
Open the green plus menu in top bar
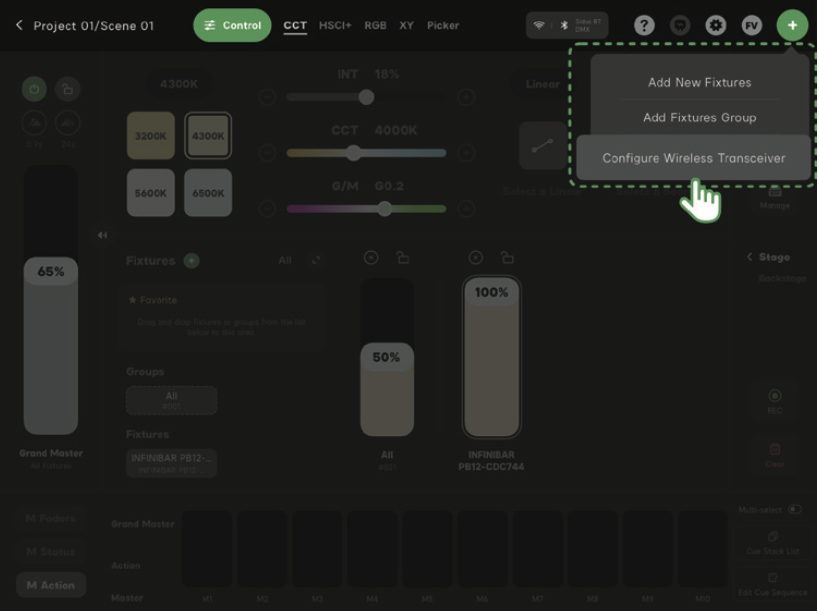[792, 25]
